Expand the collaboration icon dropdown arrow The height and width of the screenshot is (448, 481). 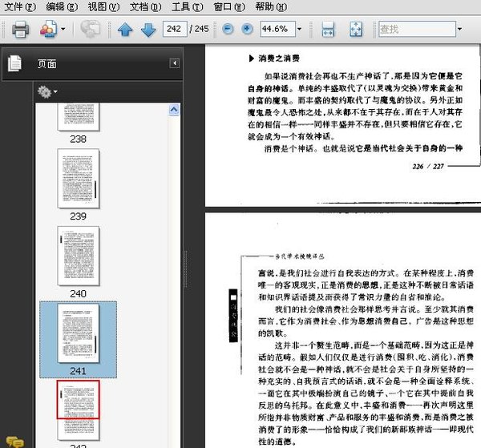point(63,29)
